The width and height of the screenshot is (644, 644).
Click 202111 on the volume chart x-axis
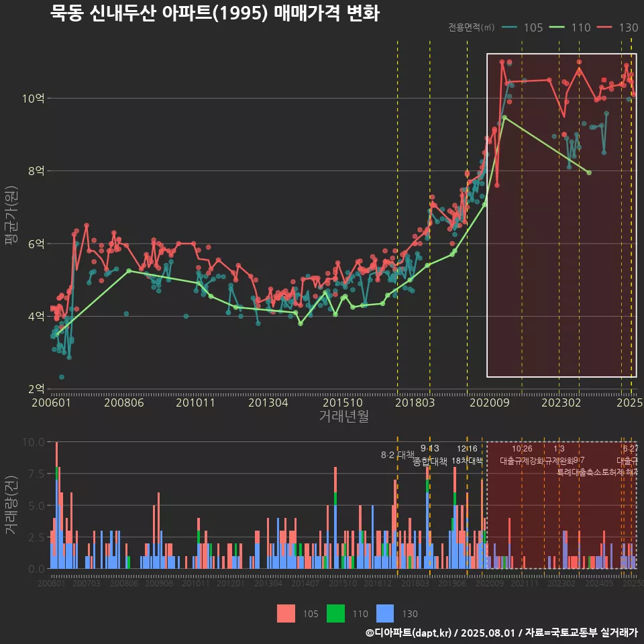click(525, 583)
